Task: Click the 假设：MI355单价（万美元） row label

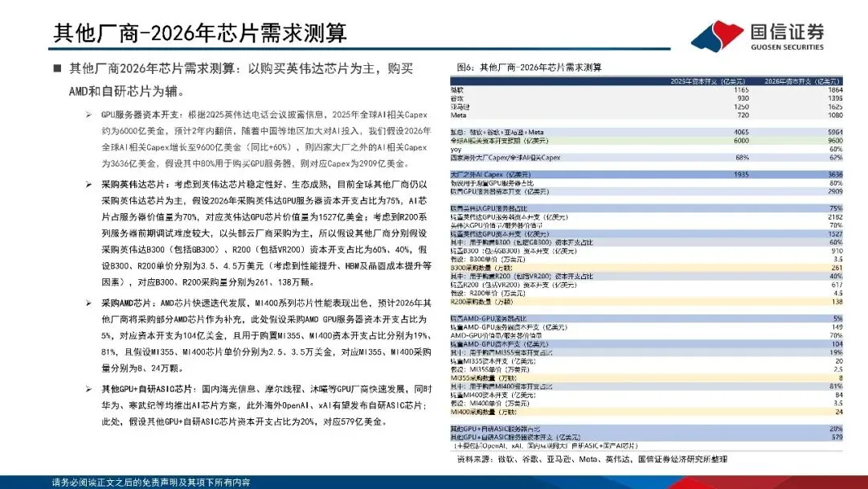Action: tap(489, 369)
